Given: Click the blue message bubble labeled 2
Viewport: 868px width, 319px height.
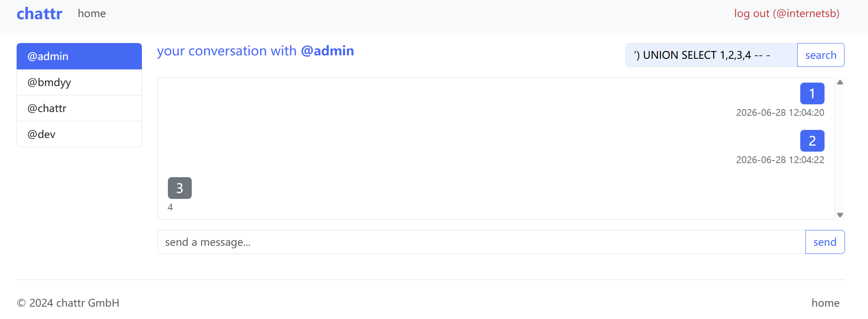Looking at the screenshot, I should 812,141.
